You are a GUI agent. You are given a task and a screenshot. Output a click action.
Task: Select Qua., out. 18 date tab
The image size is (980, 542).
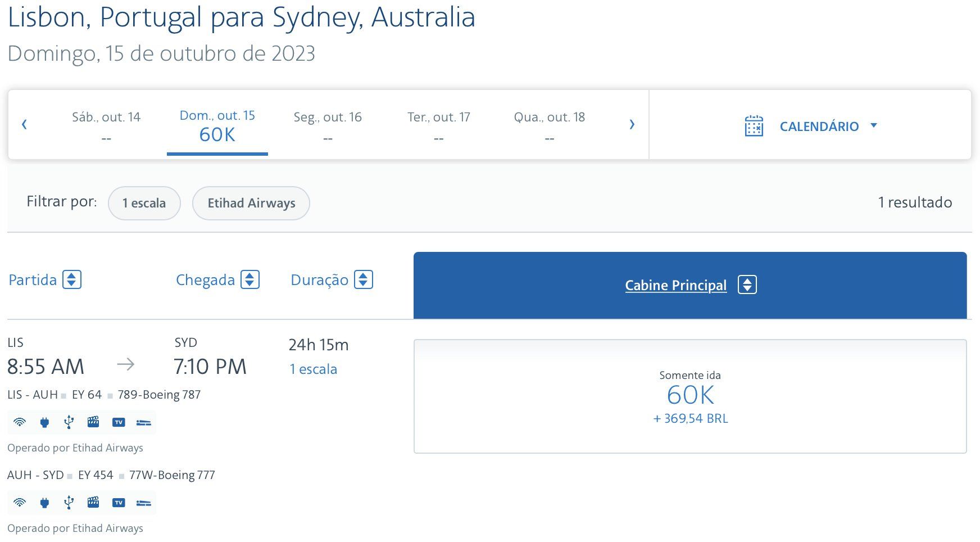coord(550,126)
